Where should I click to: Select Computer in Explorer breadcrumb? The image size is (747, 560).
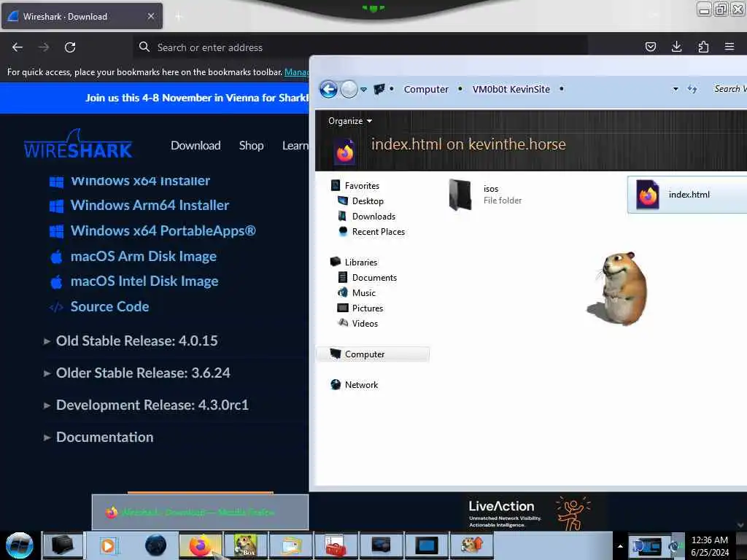tap(426, 89)
